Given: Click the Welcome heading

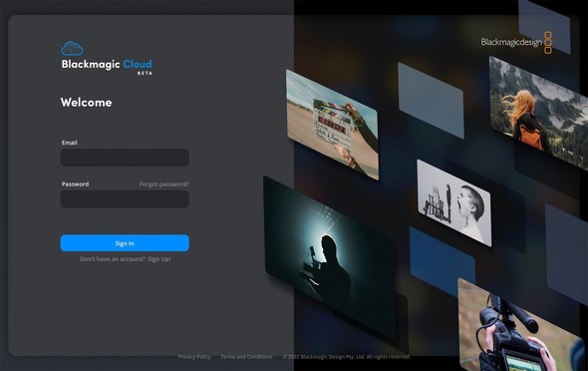Looking at the screenshot, I should click(x=87, y=103).
